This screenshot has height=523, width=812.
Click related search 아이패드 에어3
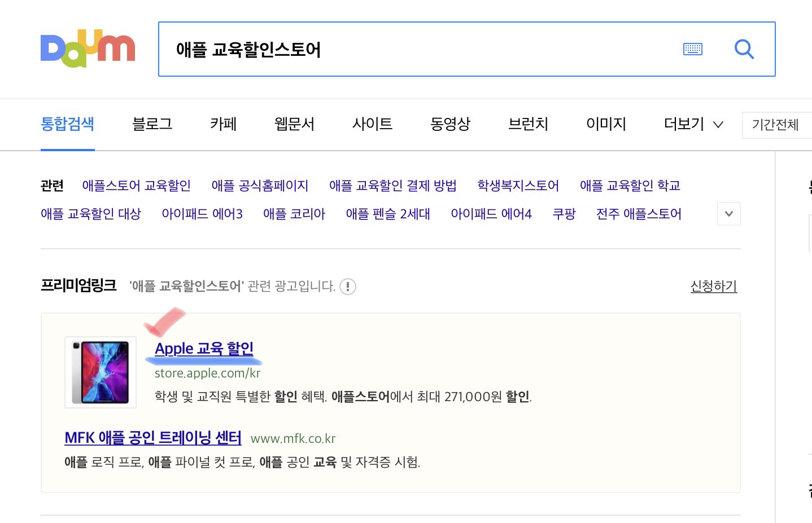202,214
